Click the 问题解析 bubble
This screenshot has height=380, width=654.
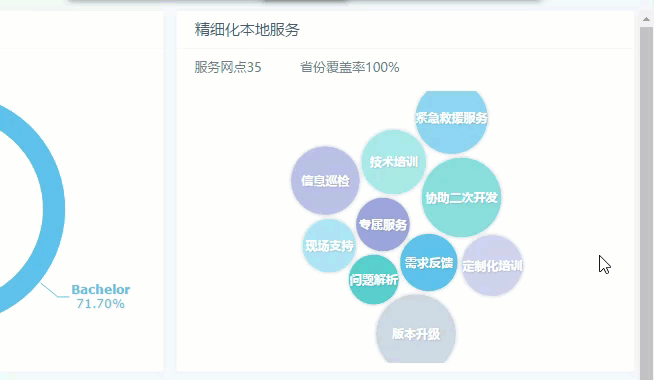373,279
